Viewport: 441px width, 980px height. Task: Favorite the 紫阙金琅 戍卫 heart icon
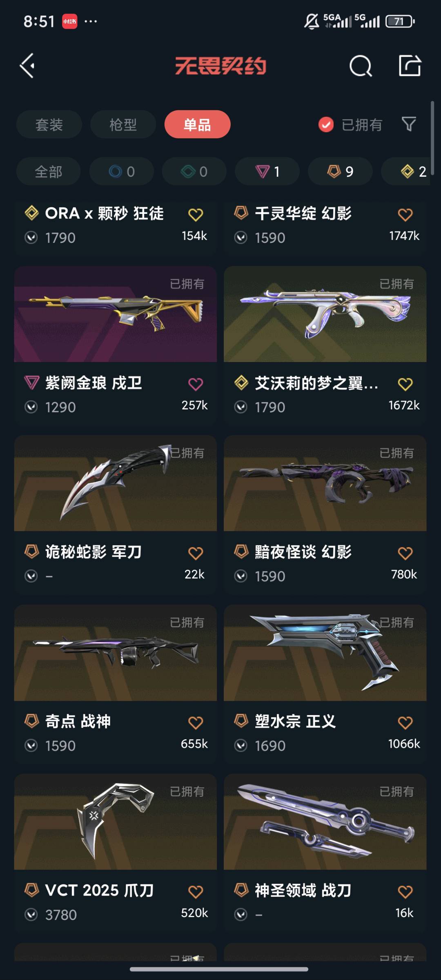click(196, 384)
